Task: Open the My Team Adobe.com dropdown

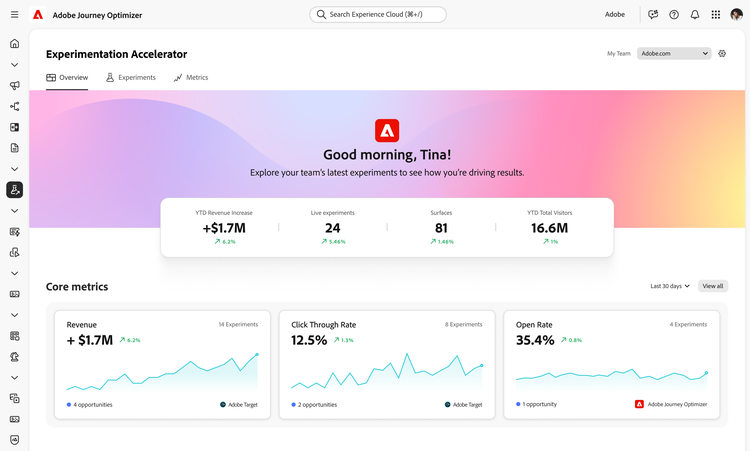Action: pos(674,54)
